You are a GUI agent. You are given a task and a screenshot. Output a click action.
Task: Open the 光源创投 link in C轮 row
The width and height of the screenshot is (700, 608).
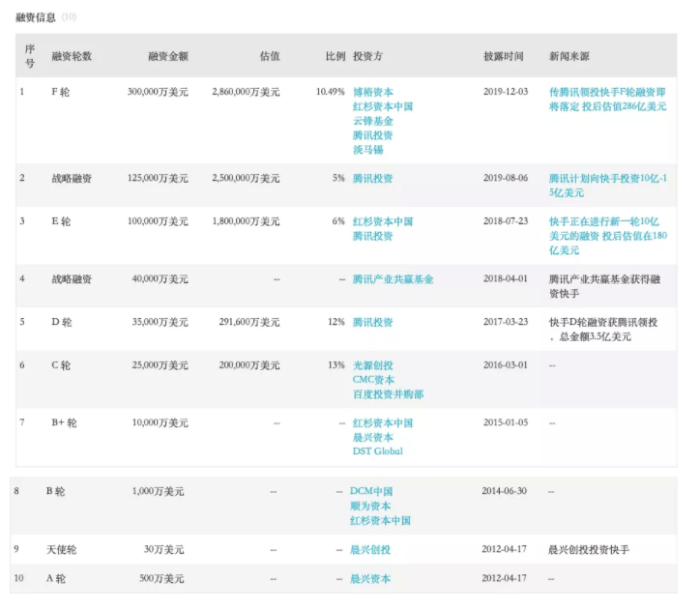372,365
